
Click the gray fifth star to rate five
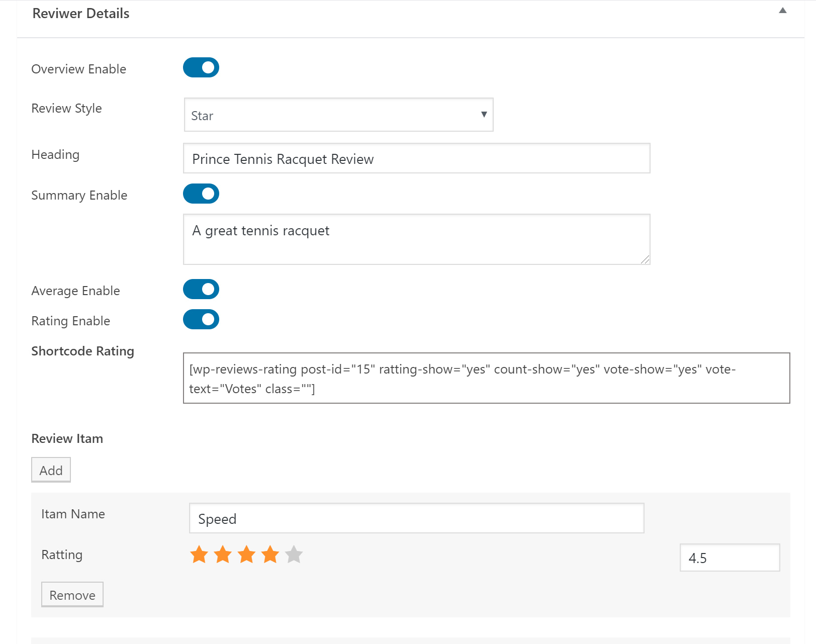294,555
